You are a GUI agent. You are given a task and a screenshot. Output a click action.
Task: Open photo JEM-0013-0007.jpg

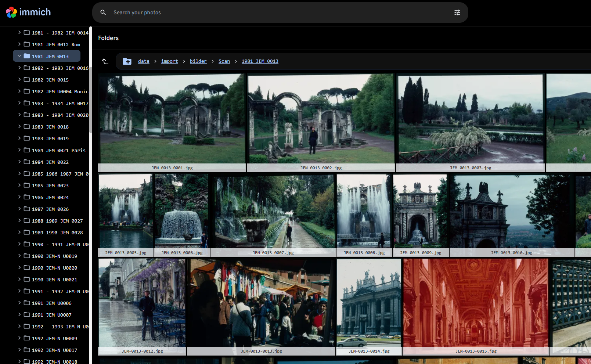(x=273, y=215)
